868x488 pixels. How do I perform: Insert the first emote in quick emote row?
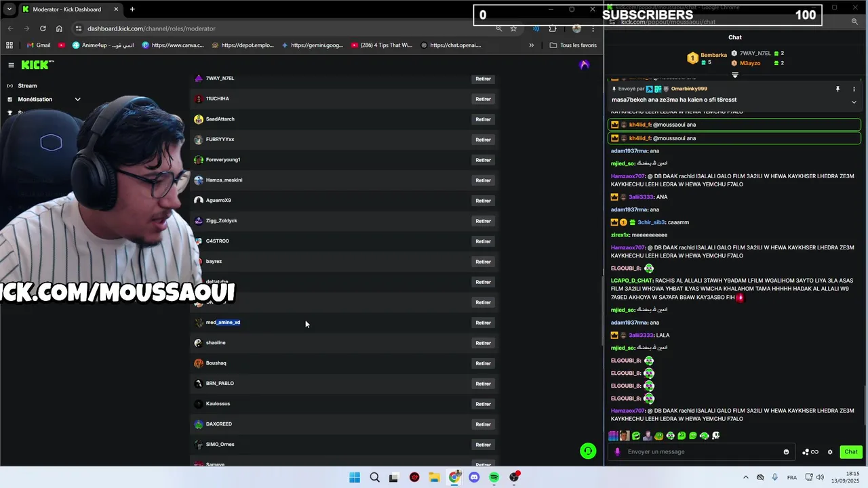click(613, 436)
